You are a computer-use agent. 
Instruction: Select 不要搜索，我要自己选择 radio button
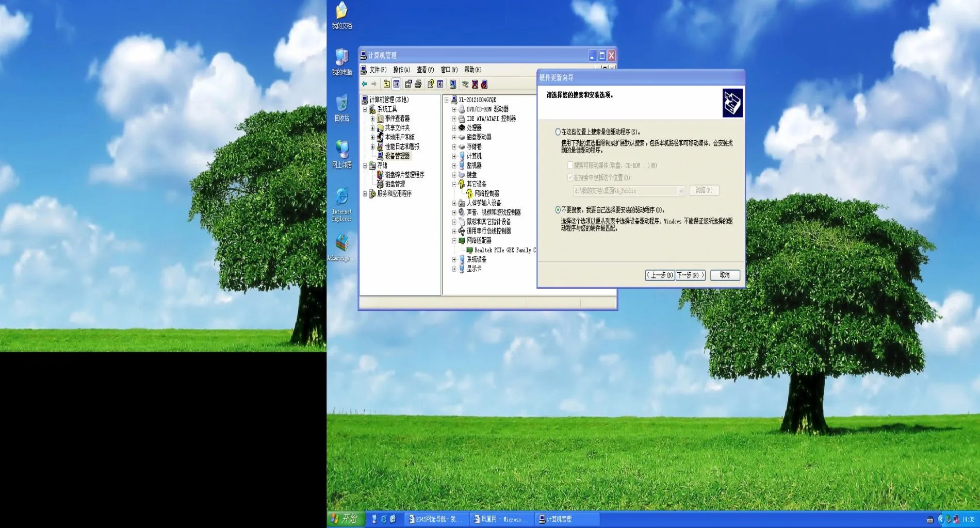point(558,210)
